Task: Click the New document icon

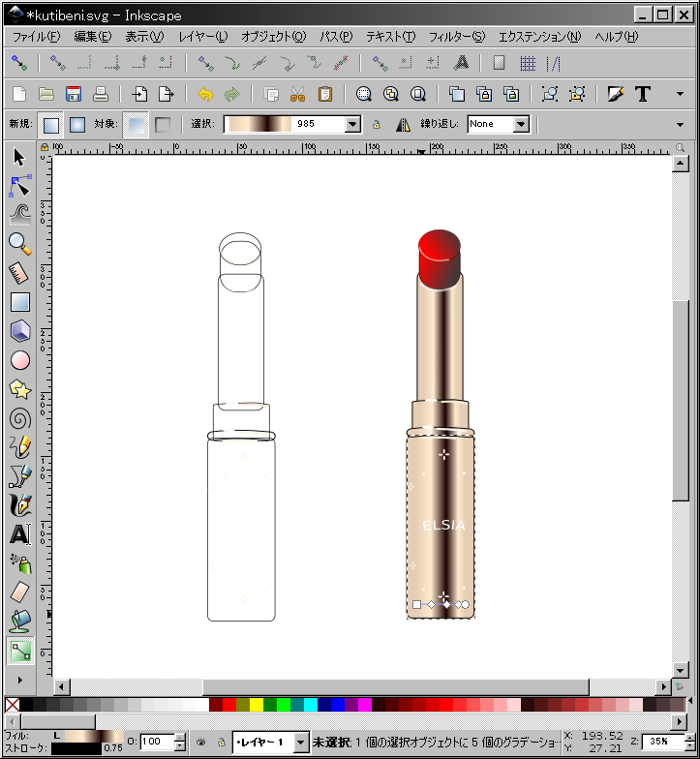Action: (x=19, y=94)
